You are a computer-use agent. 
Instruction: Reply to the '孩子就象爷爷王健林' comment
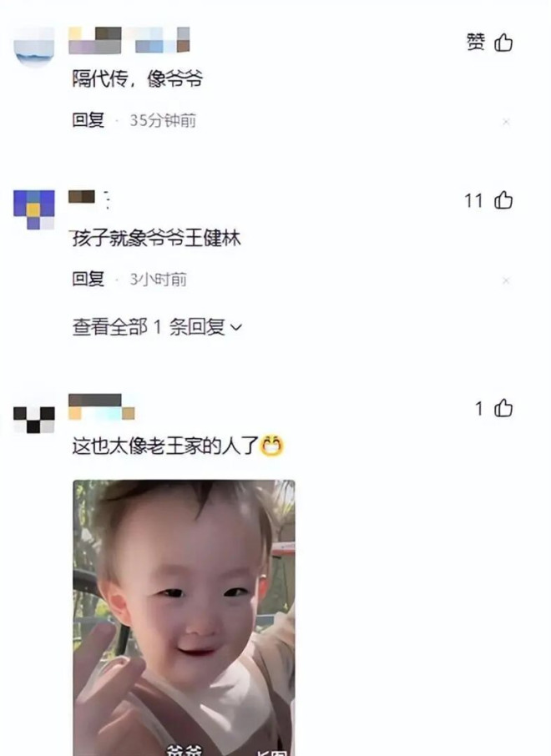(x=88, y=278)
